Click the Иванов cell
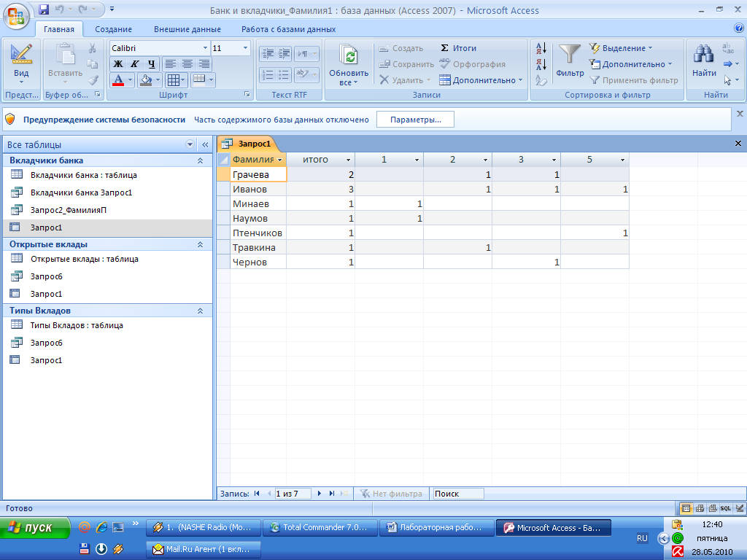The width and height of the screenshot is (747, 560). coord(258,189)
